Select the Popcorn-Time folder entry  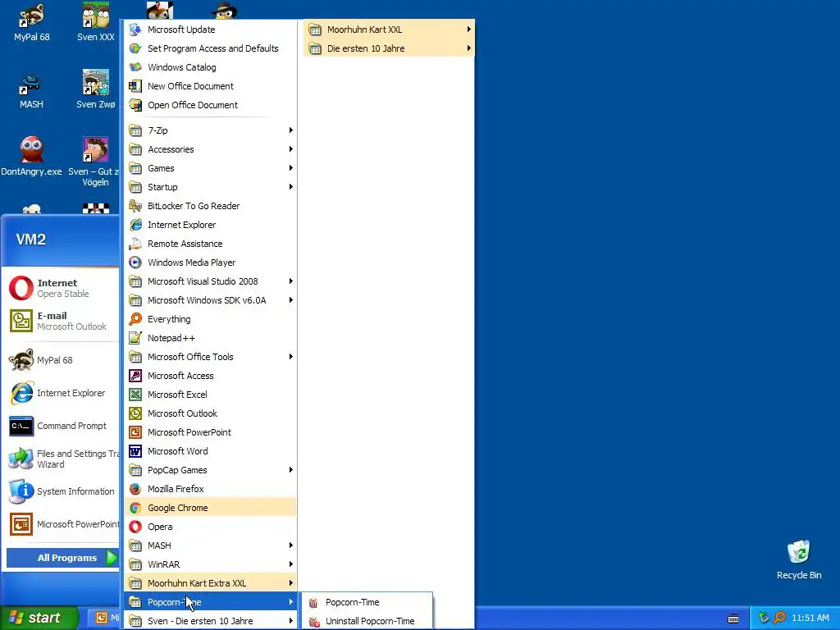[211, 602]
